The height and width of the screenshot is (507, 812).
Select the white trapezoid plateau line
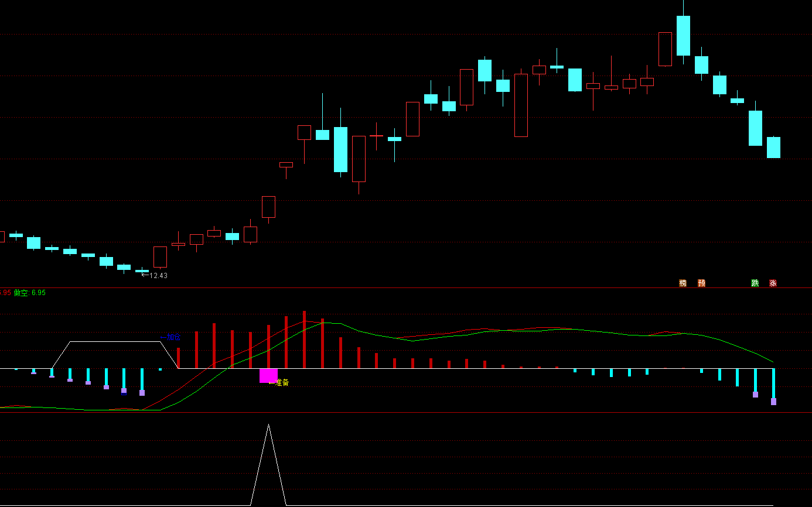pyautogui.click(x=115, y=341)
